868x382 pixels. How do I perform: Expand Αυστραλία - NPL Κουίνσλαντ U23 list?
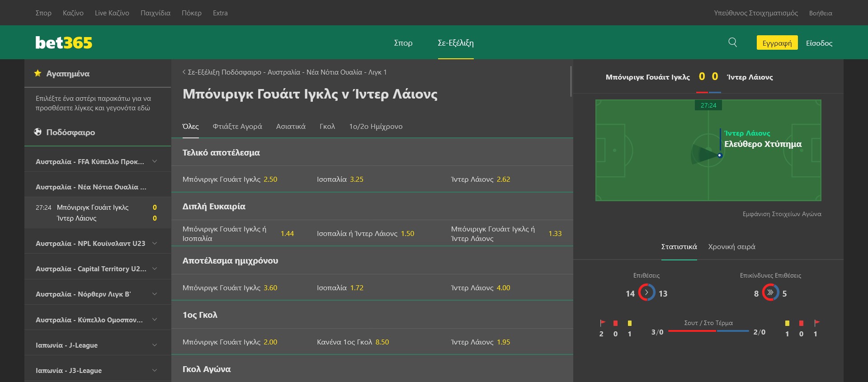point(155,243)
